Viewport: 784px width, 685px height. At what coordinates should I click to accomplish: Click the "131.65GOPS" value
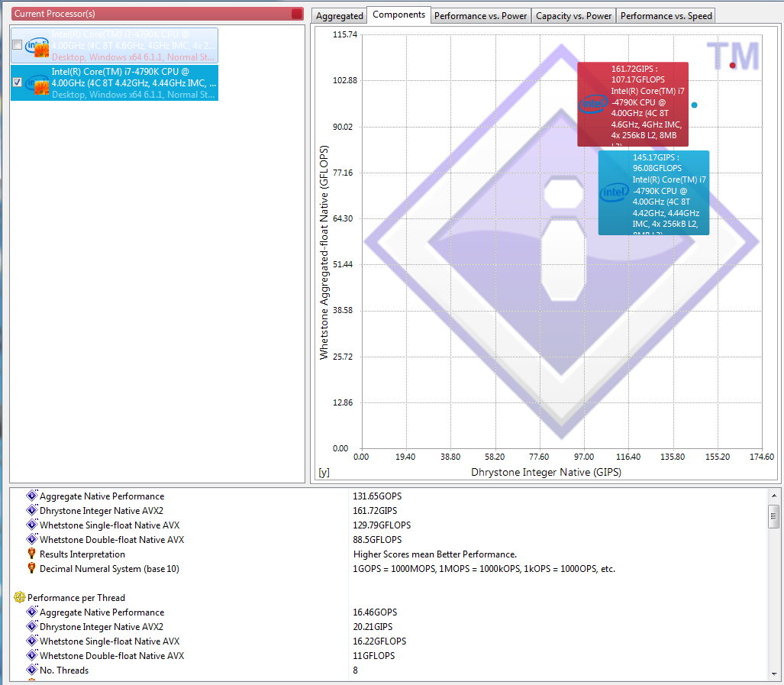[x=378, y=496]
